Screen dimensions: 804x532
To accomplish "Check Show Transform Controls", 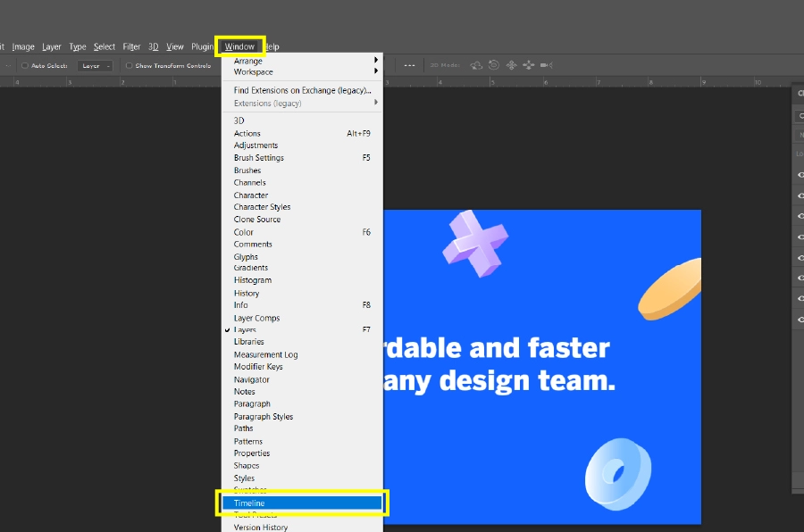I will [x=129, y=65].
